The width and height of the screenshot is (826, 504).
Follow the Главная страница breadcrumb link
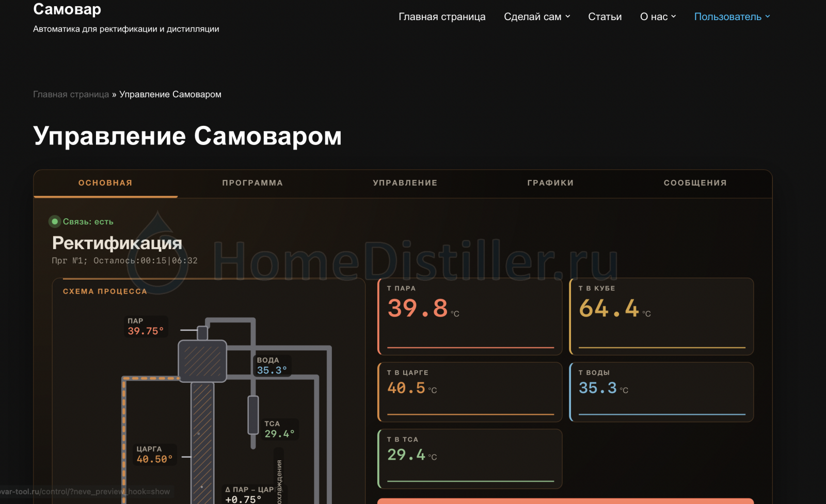[71, 94]
